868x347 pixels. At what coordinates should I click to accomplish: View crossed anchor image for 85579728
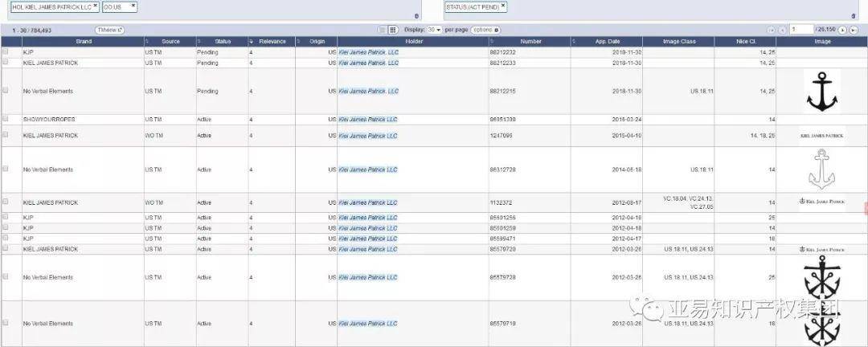[822, 277]
